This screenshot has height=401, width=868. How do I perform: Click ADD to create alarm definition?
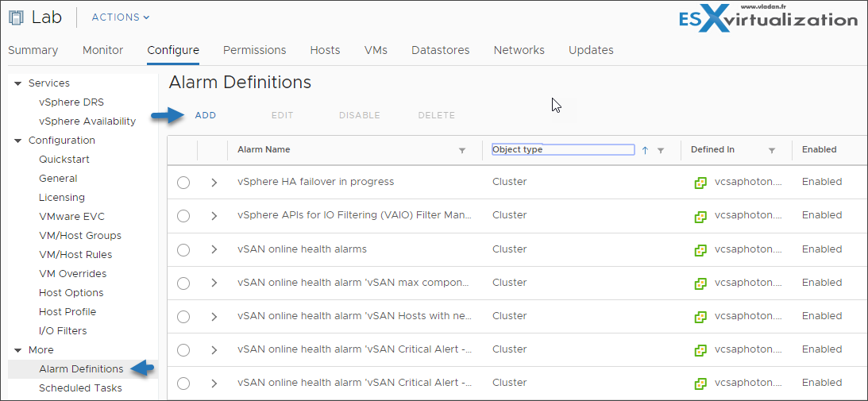[206, 115]
